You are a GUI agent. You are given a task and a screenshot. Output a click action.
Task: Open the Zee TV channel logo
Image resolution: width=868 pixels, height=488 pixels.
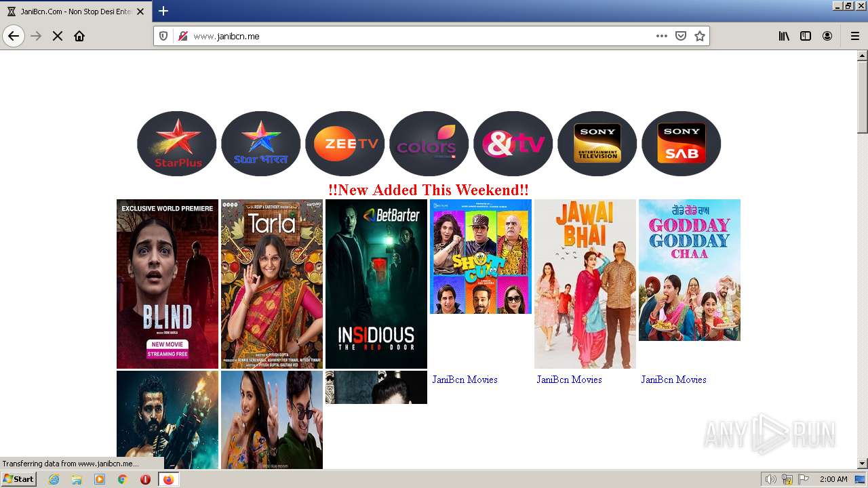pyautogui.click(x=345, y=144)
